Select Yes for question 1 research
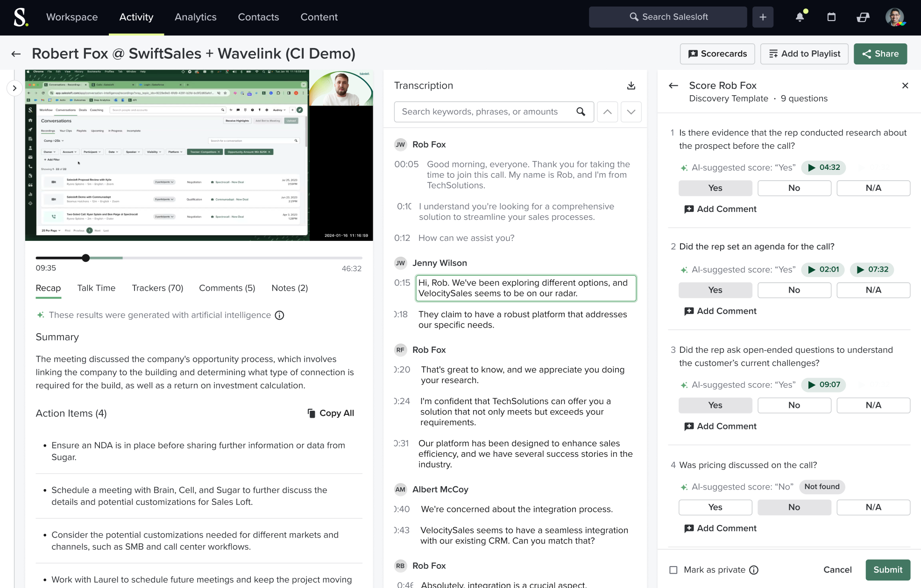 tap(715, 188)
